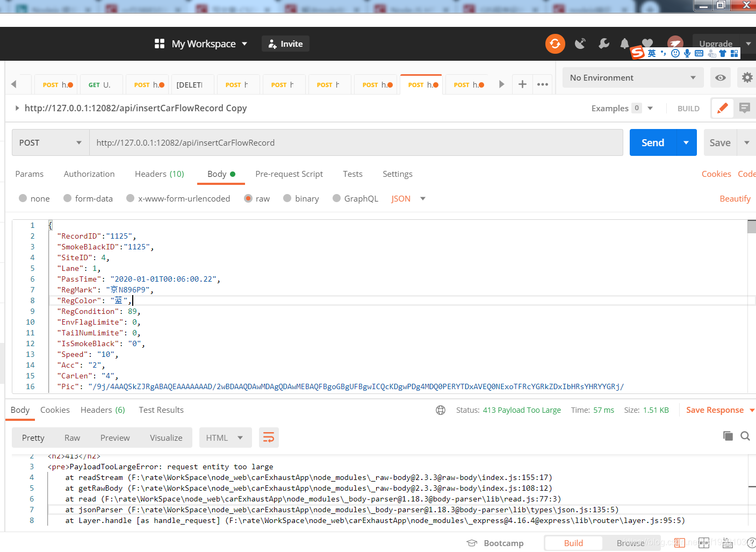
Task: Open the environment quick look eye icon
Action: coord(720,77)
